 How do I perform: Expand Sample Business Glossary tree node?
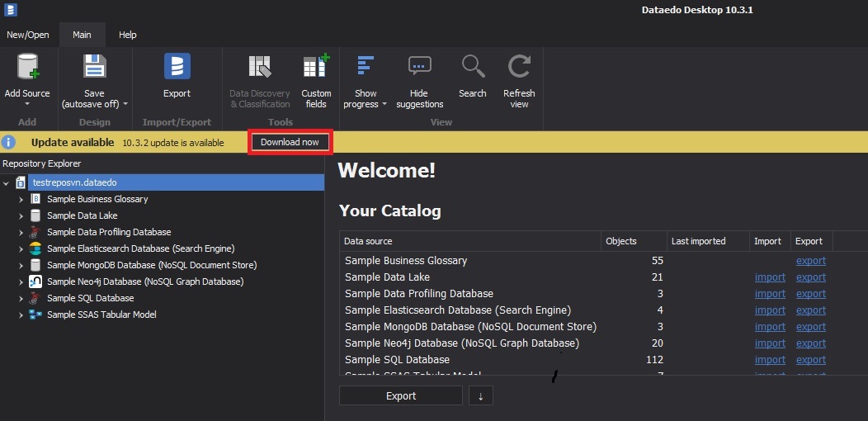[21, 199]
